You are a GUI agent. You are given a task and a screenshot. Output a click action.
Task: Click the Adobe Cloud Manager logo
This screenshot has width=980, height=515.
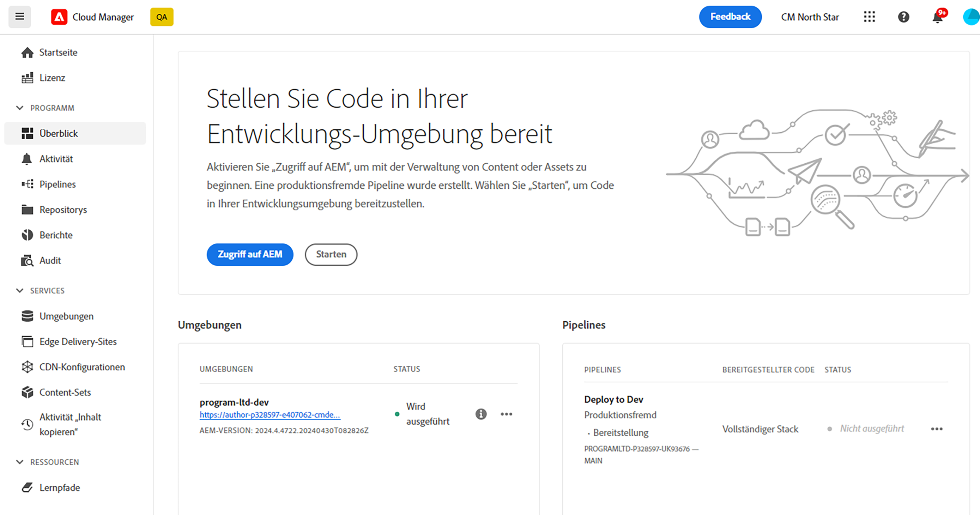[x=59, y=17]
